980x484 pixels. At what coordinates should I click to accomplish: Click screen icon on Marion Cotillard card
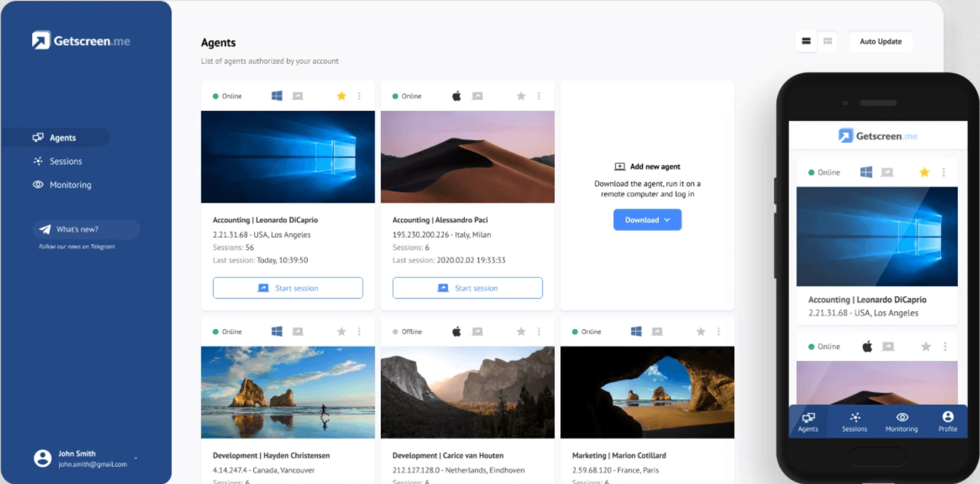point(657,332)
